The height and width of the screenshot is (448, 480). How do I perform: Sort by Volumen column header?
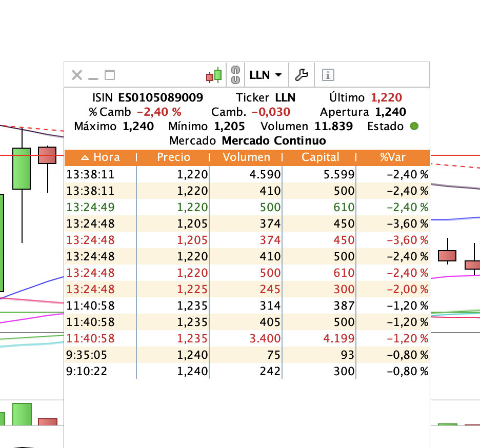pyautogui.click(x=246, y=157)
